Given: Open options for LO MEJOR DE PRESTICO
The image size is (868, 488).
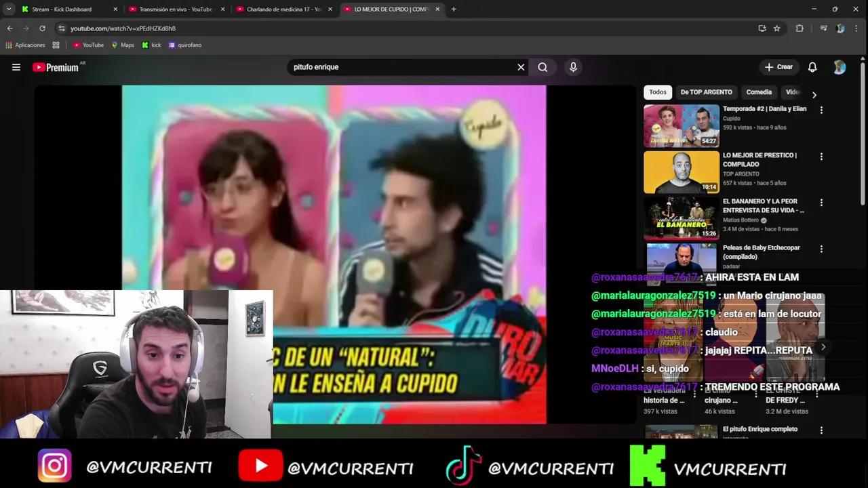Looking at the screenshot, I should click(x=821, y=157).
